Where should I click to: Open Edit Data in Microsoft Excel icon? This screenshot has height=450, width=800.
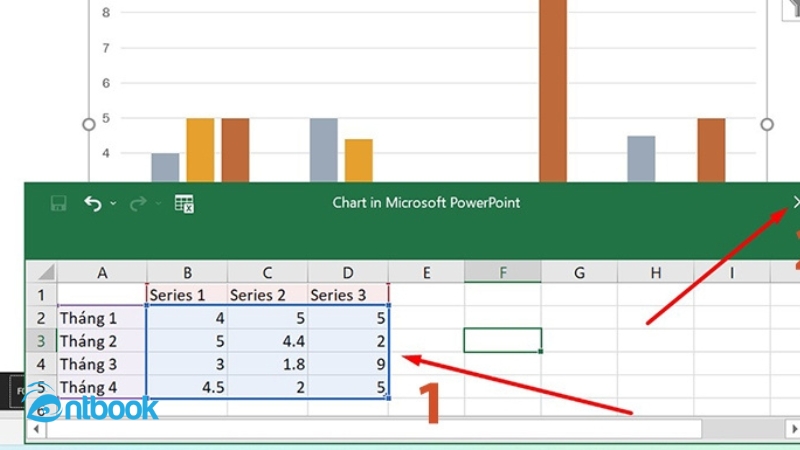point(184,203)
